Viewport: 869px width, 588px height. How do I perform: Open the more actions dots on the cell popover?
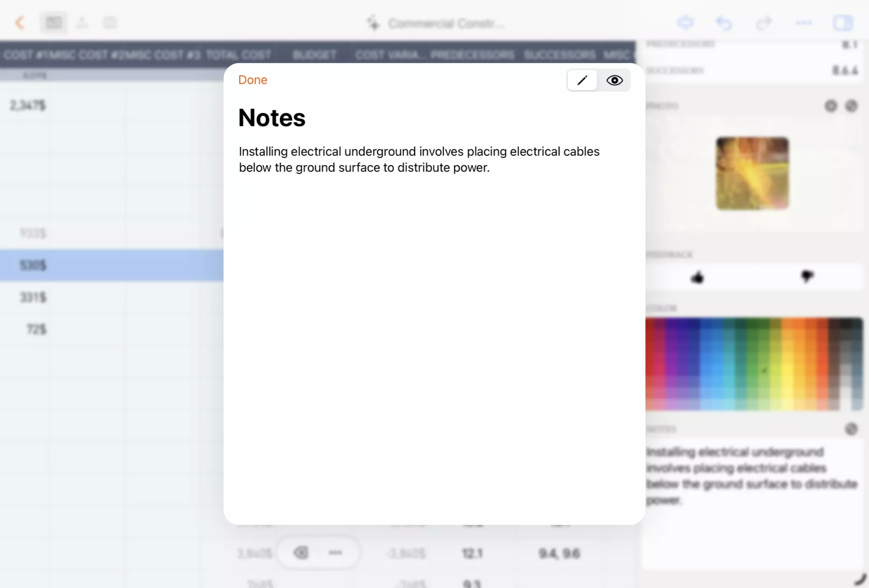[x=335, y=552]
